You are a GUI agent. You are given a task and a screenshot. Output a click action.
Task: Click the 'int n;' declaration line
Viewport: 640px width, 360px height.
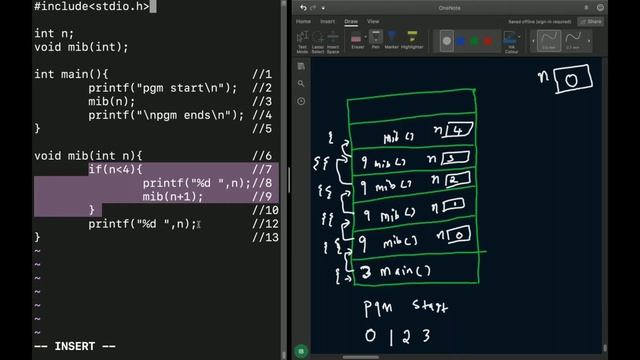pos(54,33)
